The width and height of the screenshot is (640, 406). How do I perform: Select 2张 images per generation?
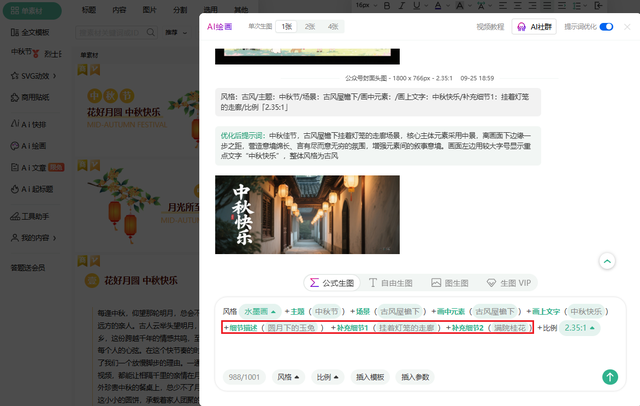310,27
